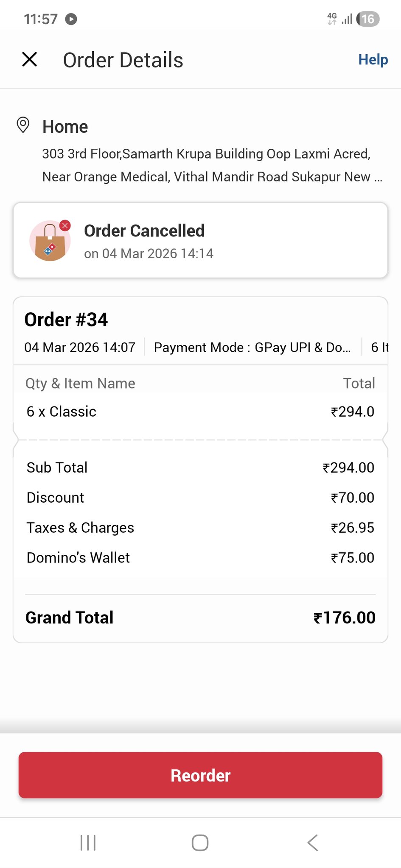
Task: Tap the Android home button
Action: [200, 843]
